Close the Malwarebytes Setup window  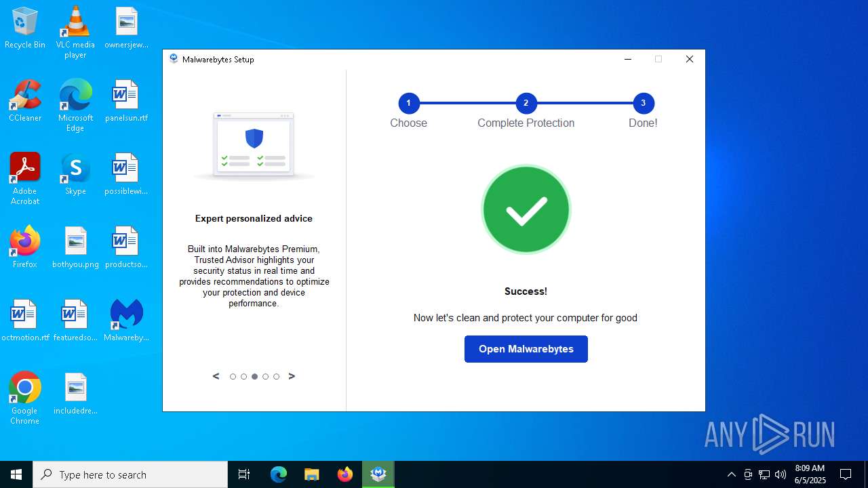point(690,59)
